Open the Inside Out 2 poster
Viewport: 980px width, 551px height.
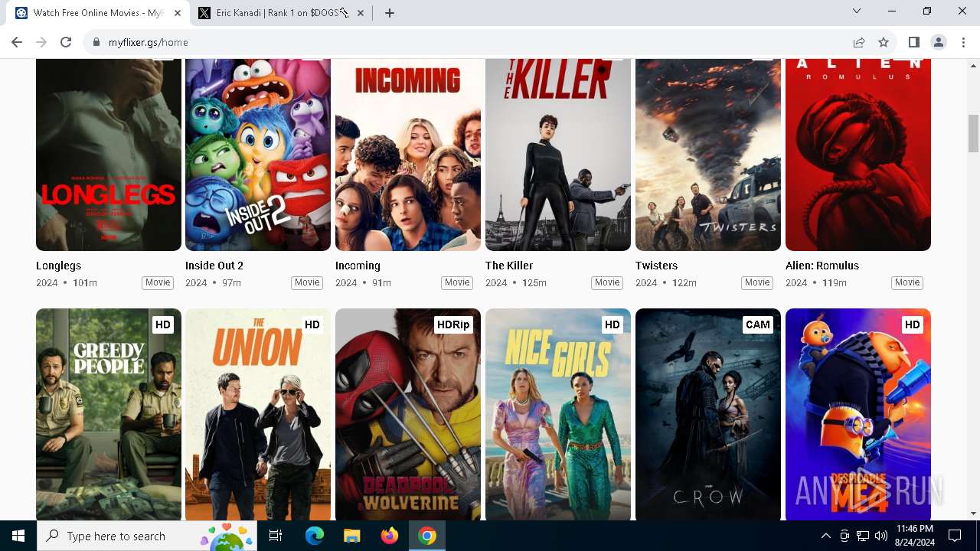pos(258,155)
